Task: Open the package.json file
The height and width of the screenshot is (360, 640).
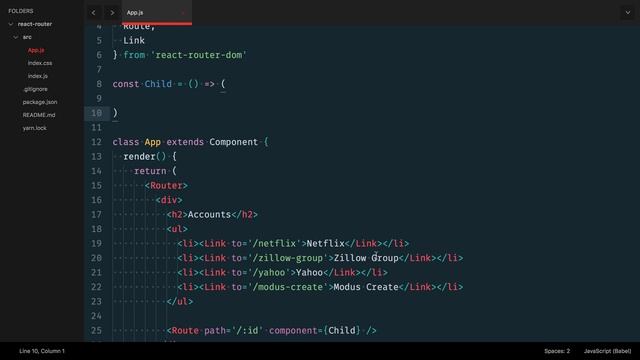Action: [40, 102]
